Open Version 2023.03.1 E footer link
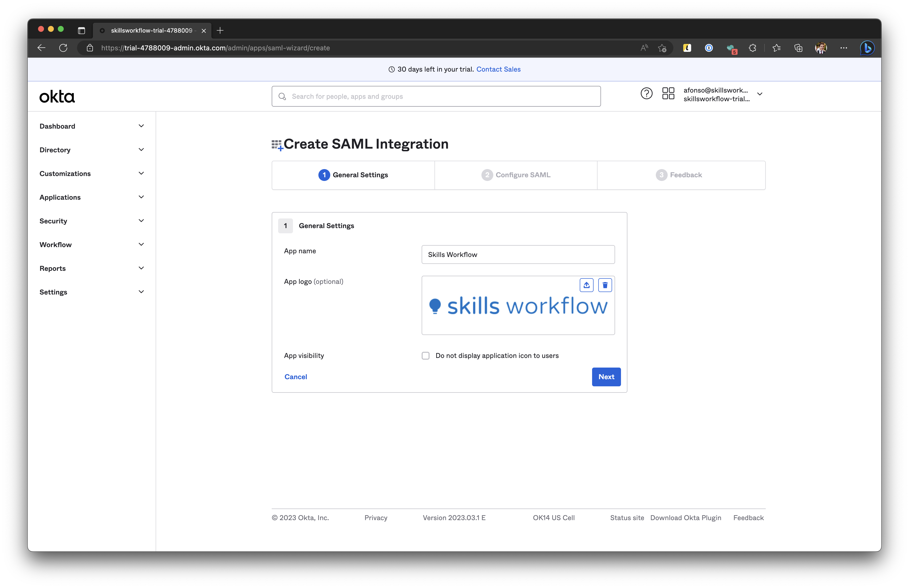This screenshot has width=909, height=588. 454,517
